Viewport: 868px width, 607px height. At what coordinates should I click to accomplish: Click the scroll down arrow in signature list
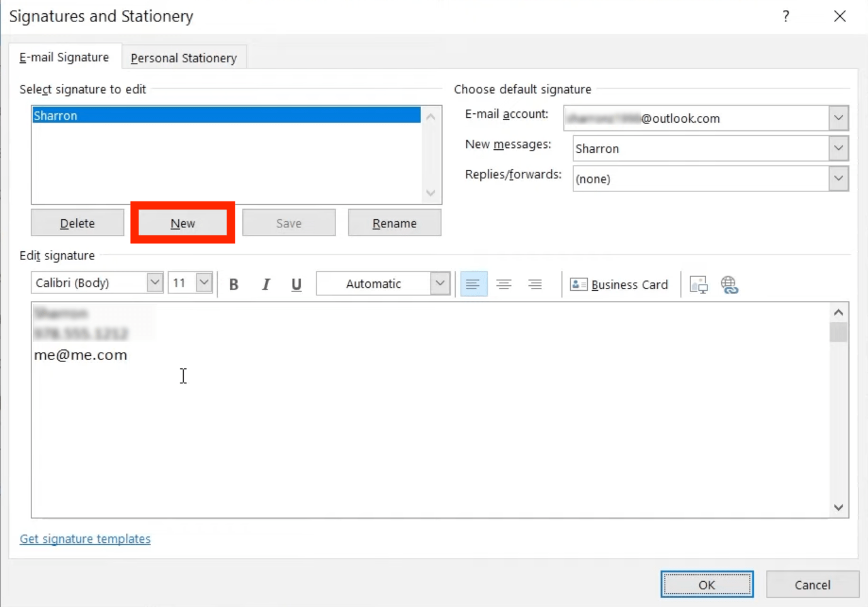pyautogui.click(x=431, y=193)
